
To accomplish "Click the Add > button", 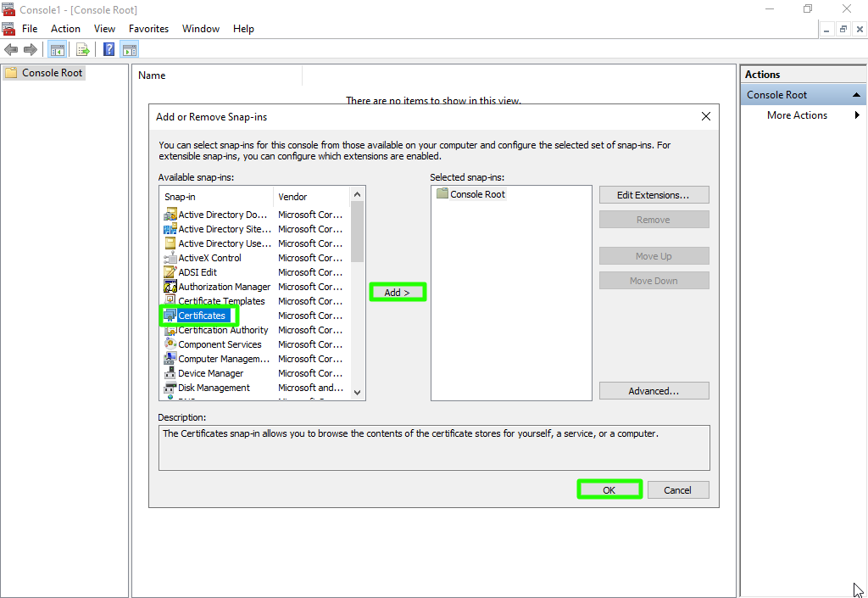I will click(x=397, y=293).
